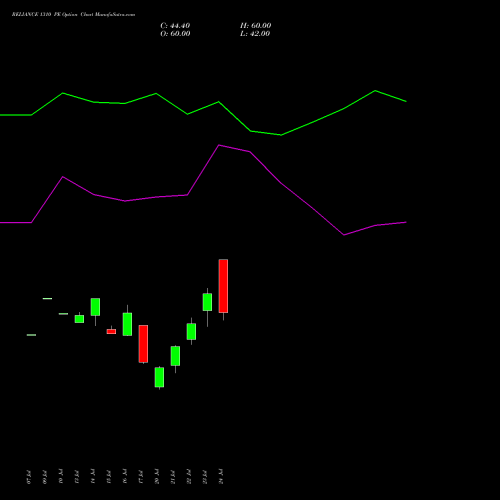The height and width of the screenshot is (500, 500).
Task: Select the flat green dash above 10 Jul
Action: [x=63, y=314]
